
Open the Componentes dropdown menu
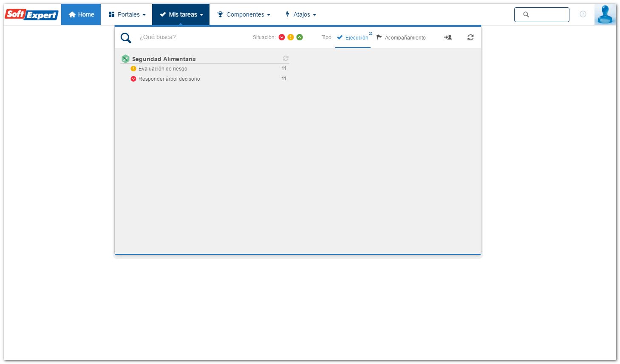pyautogui.click(x=244, y=14)
